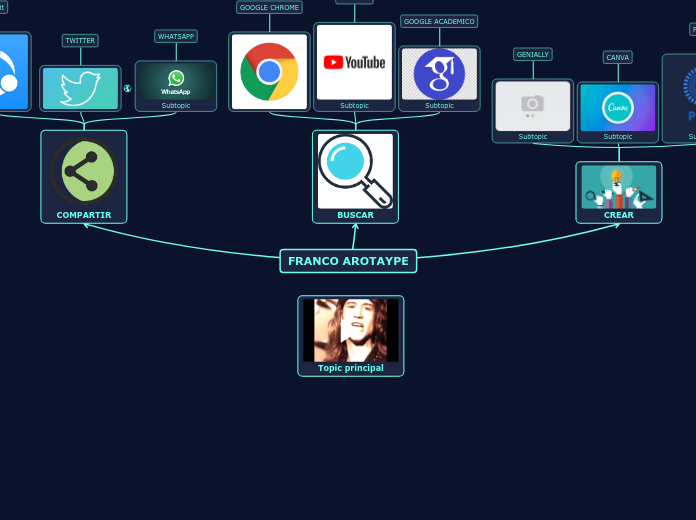Select the COMPARTIR caption text
Viewport: 696px width, 520px height.
pyautogui.click(x=84, y=215)
